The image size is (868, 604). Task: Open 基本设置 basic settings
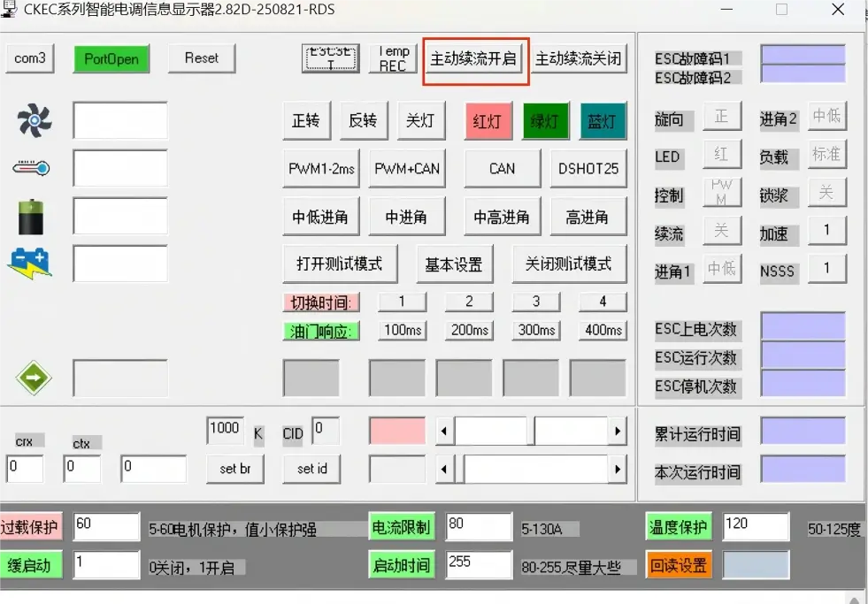[454, 264]
